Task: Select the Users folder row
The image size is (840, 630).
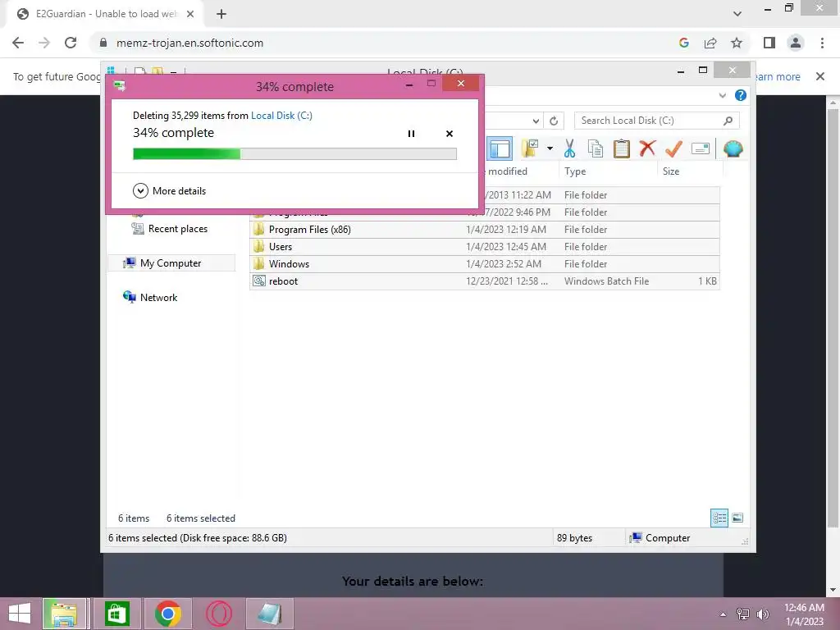Action: point(484,246)
